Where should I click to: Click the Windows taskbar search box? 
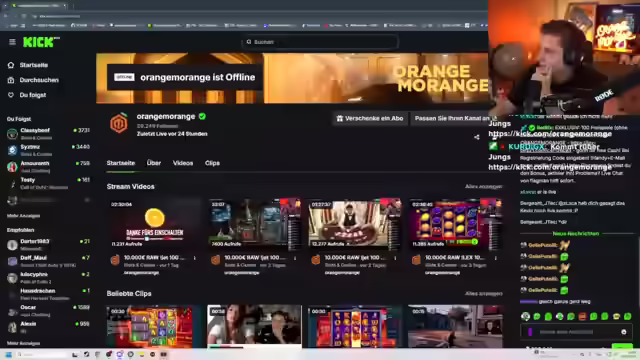pyautogui.click(x=41, y=354)
